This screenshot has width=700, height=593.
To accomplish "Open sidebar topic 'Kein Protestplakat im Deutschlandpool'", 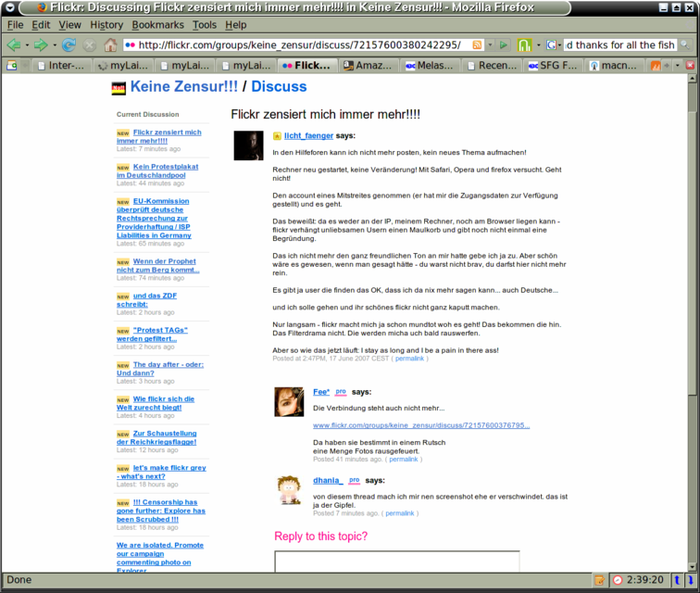I will click(157, 170).
